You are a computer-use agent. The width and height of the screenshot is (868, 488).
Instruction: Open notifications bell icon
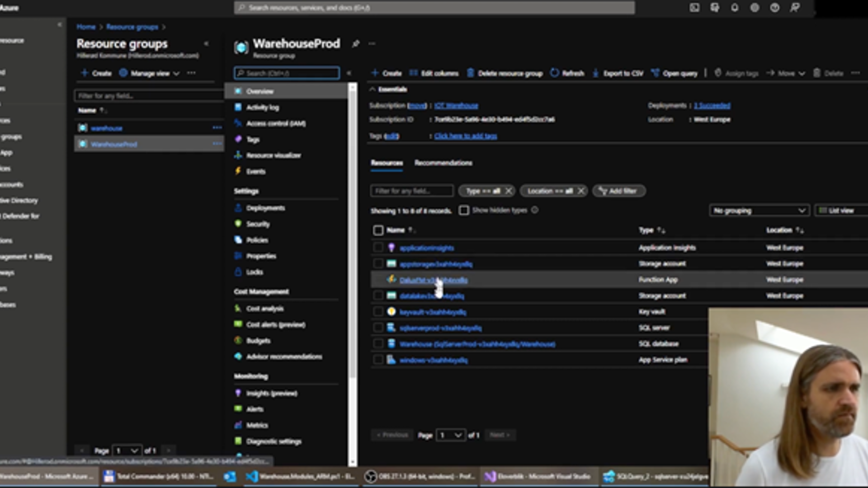(x=735, y=8)
